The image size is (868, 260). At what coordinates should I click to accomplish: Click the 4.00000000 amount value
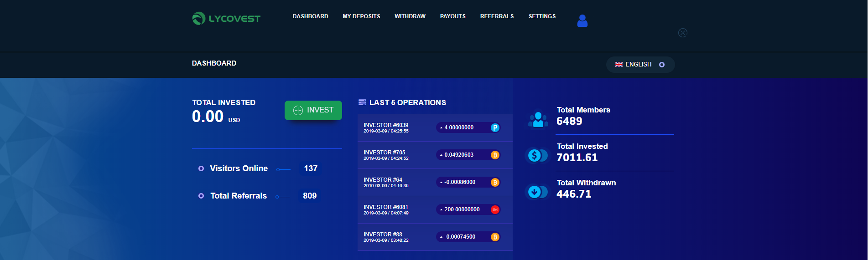pos(459,127)
